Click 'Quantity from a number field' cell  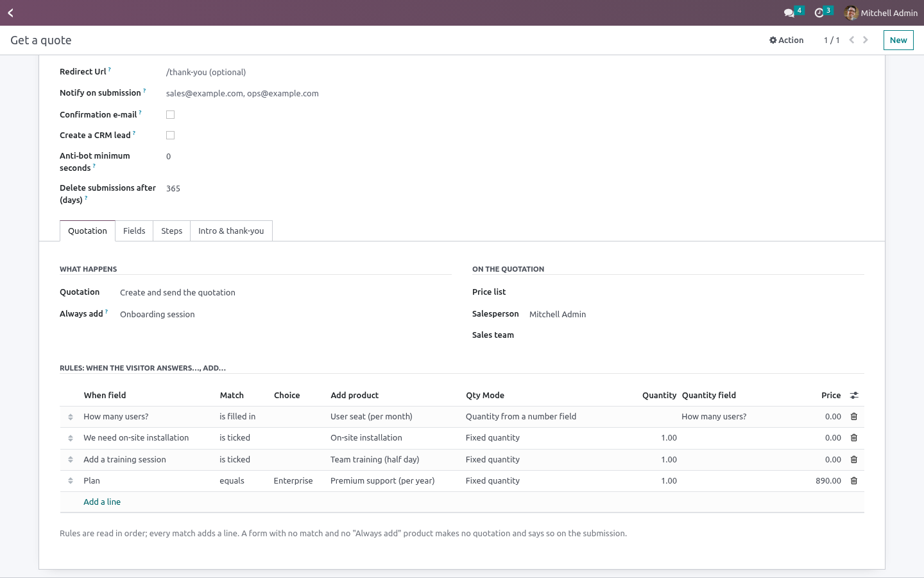coord(539,417)
